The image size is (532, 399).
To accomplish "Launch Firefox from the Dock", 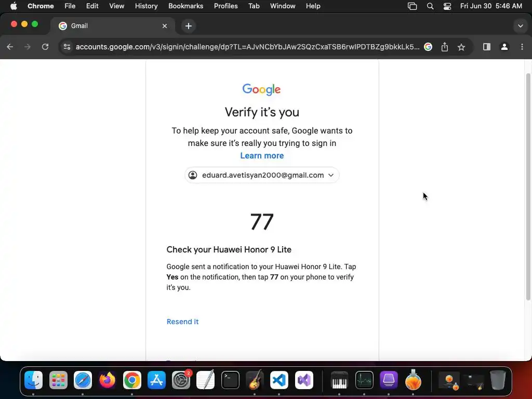I will [x=107, y=380].
